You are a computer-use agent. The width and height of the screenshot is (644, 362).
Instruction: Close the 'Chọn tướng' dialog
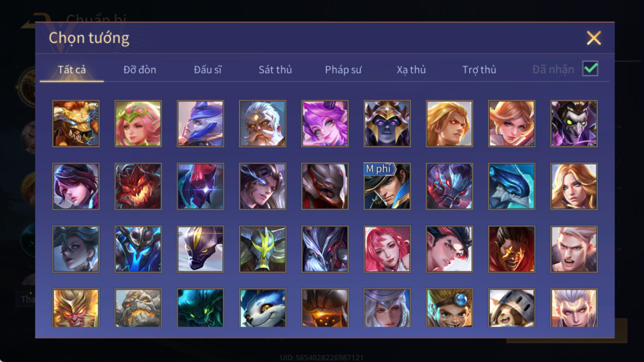(593, 38)
